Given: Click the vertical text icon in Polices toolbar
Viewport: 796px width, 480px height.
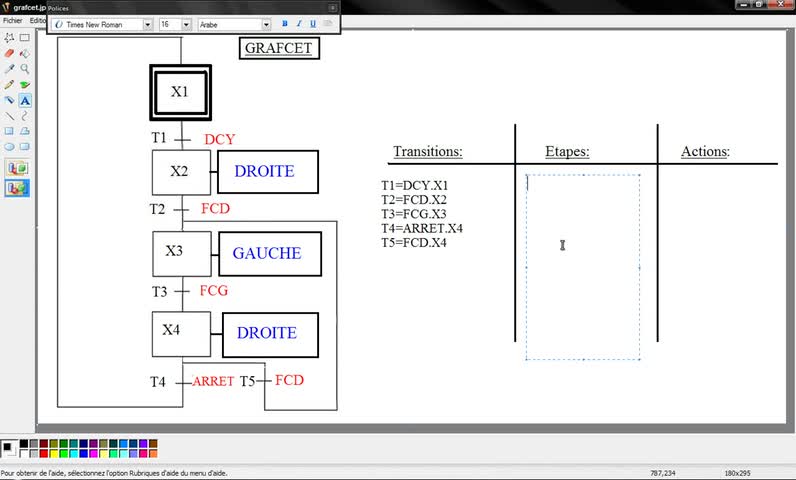Looking at the screenshot, I should [x=327, y=24].
